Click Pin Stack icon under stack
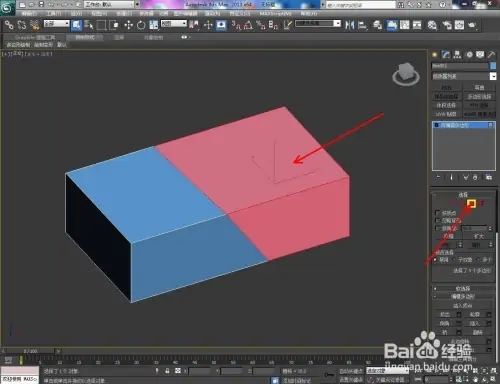The width and height of the screenshot is (500, 384). (x=438, y=177)
